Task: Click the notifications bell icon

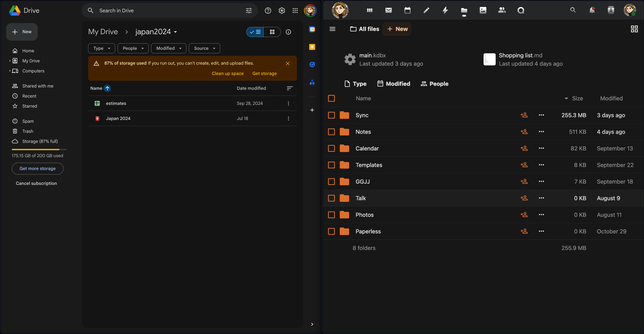Action: coord(592,10)
